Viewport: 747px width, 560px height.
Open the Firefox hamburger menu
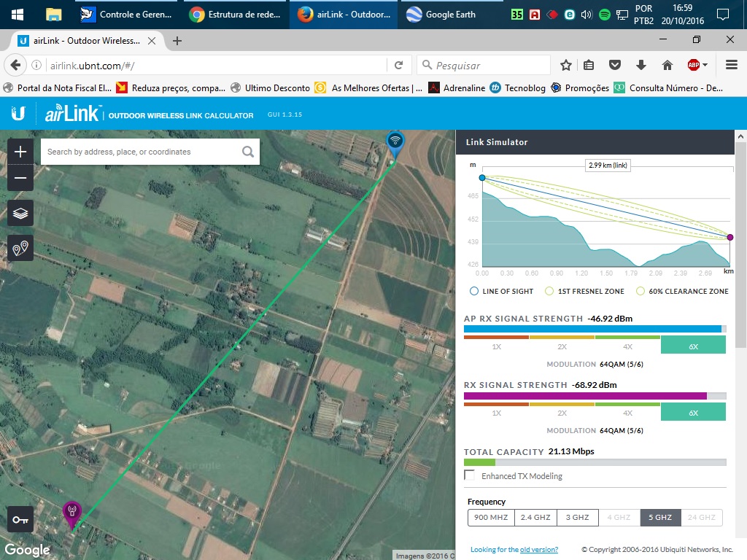pos(731,65)
